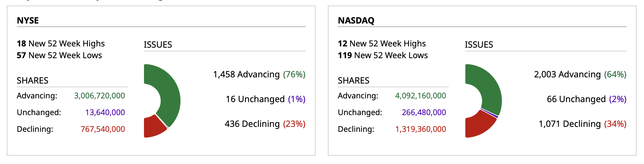Click NYSE 57 New 52 Week Lows
This screenshot has width=644, height=164.
59,55
